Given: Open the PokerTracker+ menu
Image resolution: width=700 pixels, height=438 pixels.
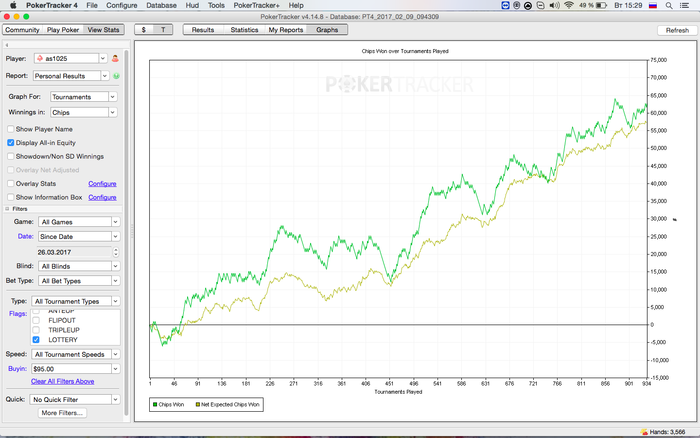Looking at the screenshot, I should [256, 5].
